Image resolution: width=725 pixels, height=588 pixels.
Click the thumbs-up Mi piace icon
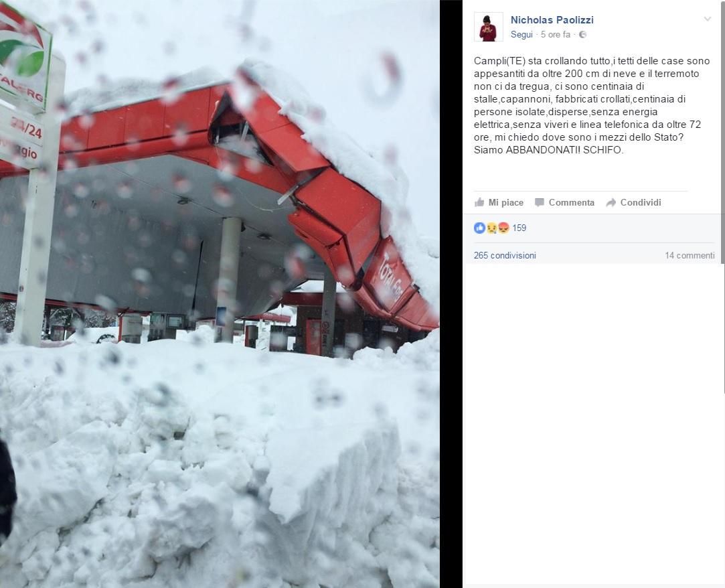(x=479, y=202)
